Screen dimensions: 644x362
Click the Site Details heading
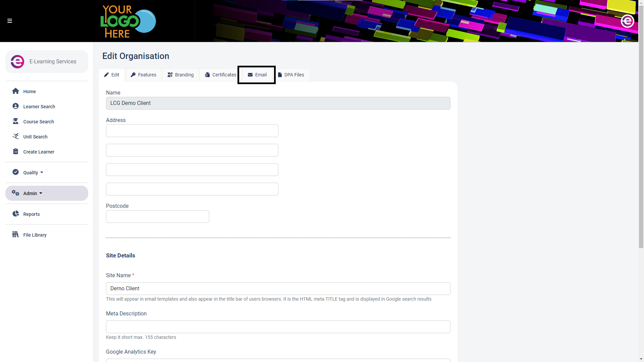pos(120,255)
